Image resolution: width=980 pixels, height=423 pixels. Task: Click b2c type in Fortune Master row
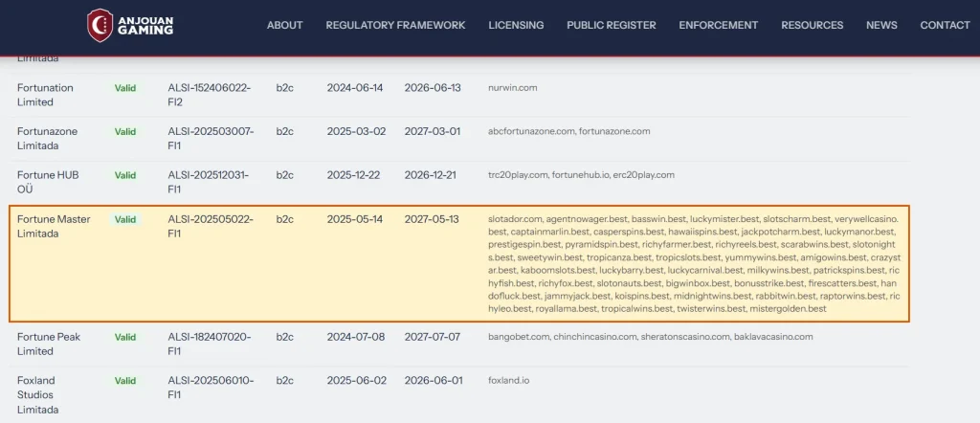click(x=285, y=220)
